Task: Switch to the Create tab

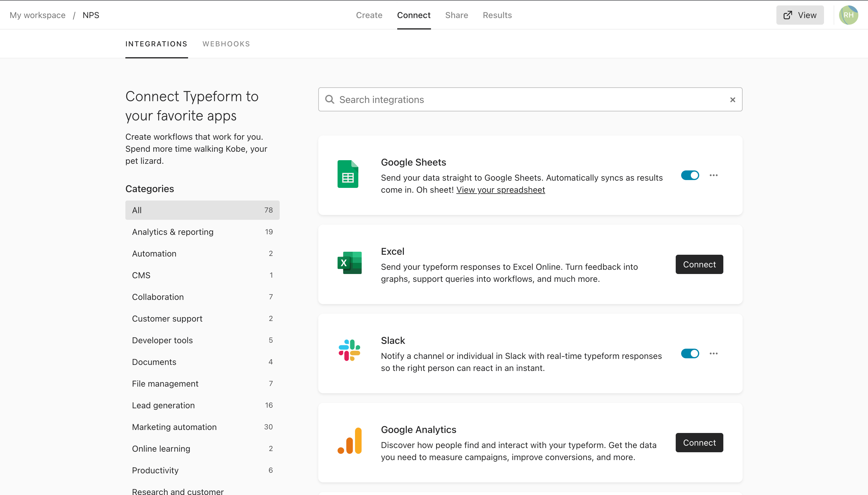Action: coord(369,15)
